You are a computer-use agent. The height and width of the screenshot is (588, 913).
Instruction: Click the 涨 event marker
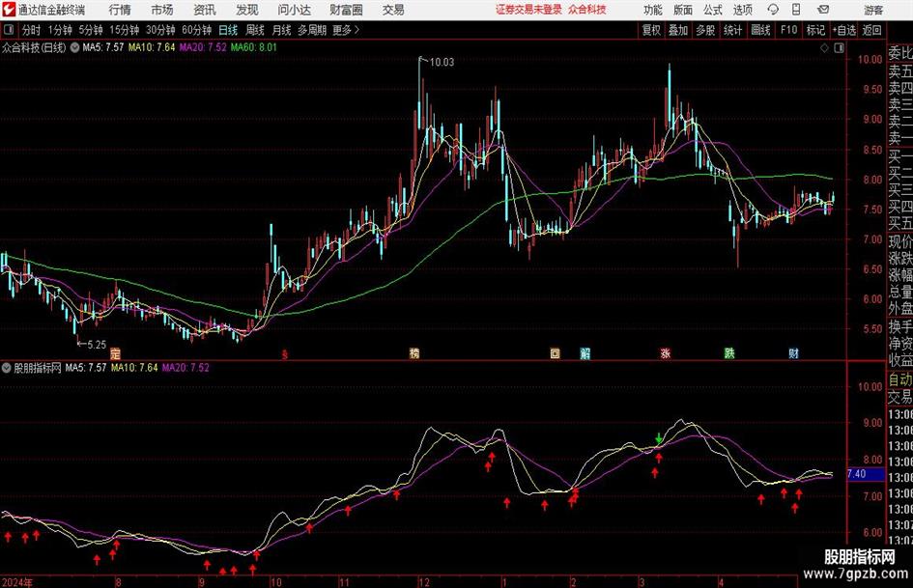click(x=665, y=353)
